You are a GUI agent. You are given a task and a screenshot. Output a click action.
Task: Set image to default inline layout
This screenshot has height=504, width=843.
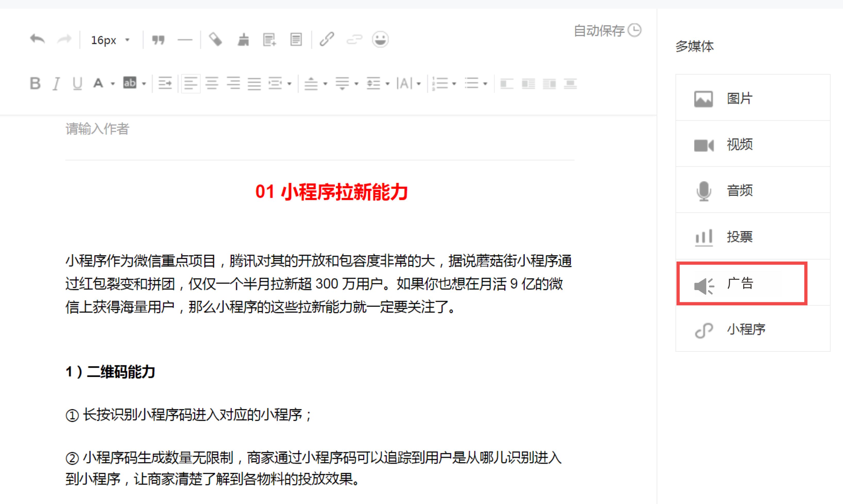[507, 84]
